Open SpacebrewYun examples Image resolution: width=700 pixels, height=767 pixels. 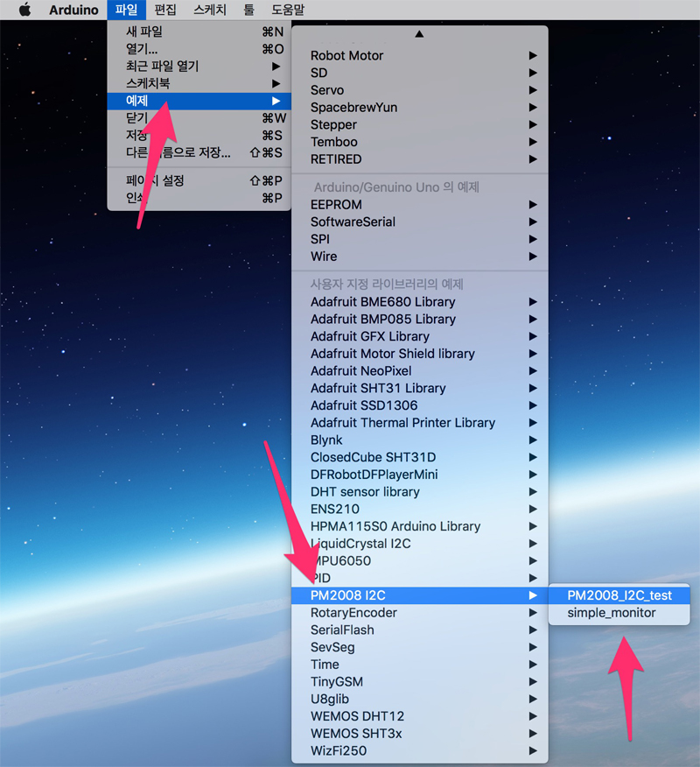[419, 108]
